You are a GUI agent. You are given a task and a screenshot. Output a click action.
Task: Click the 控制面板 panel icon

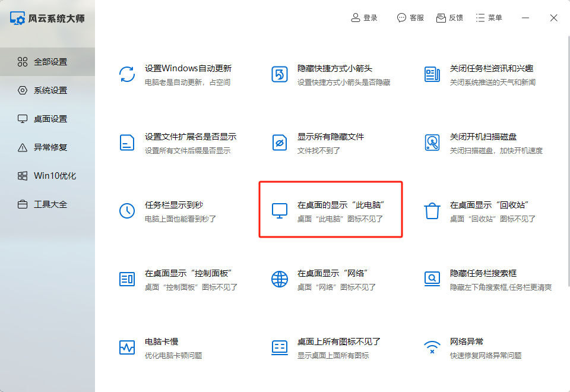pyautogui.click(x=127, y=279)
